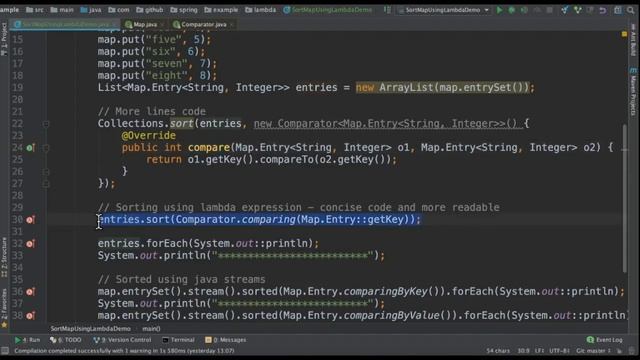Viewport: 640px width, 360px height.
Task: Click the 'new ArrayList(map.entrySet())' highlighted code
Action: (x=442, y=88)
